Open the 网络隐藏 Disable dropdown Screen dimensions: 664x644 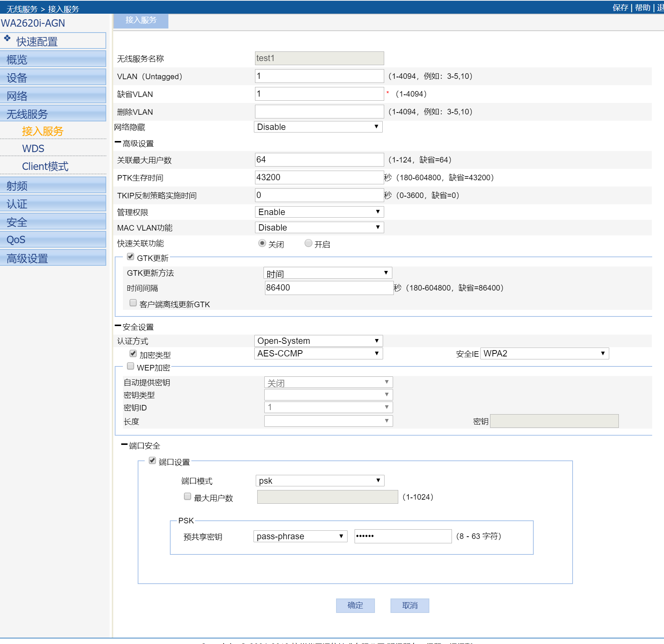(318, 127)
